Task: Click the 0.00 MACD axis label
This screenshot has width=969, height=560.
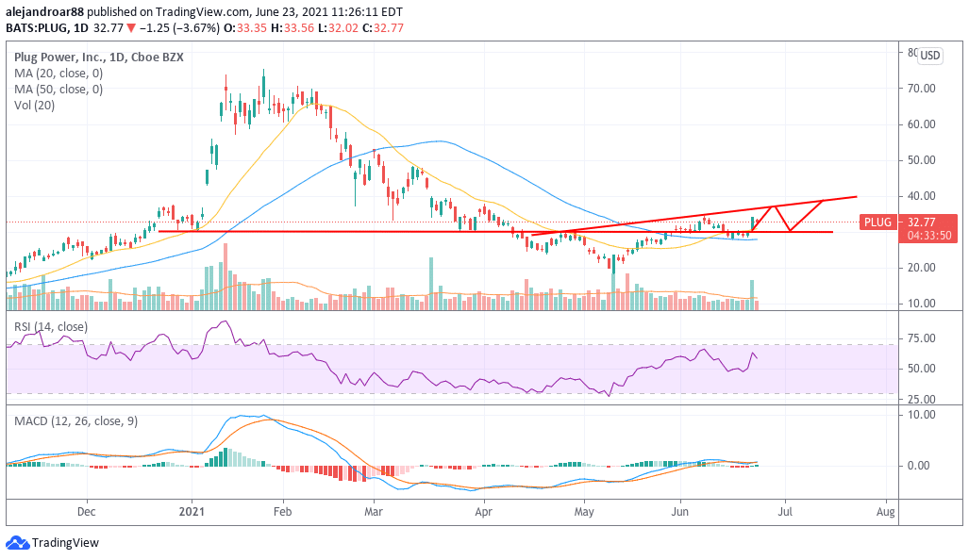Action: pos(918,466)
